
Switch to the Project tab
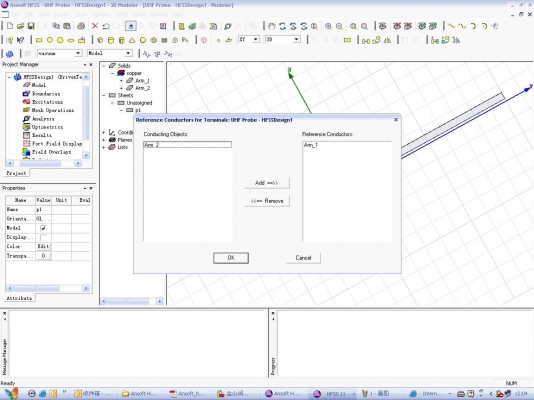click(x=16, y=173)
